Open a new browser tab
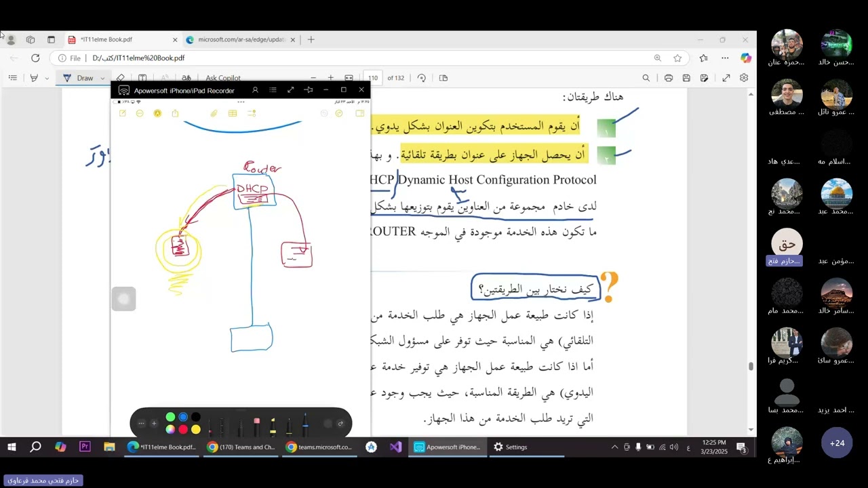Image resolution: width=868 pixels, height=488 pixels. click(x=311, y=40)
